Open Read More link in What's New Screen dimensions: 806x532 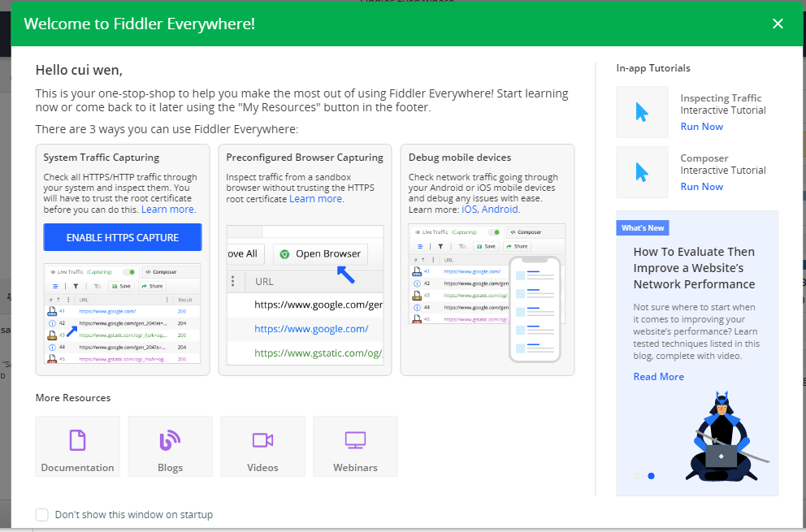coord(658,377)
